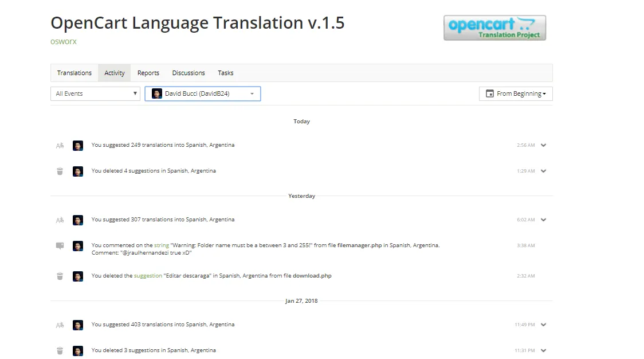This screenshot has height=359, width=644.
Task: Click the osworx project owner link
Action: pyautogui.click(x=64, y=41)
